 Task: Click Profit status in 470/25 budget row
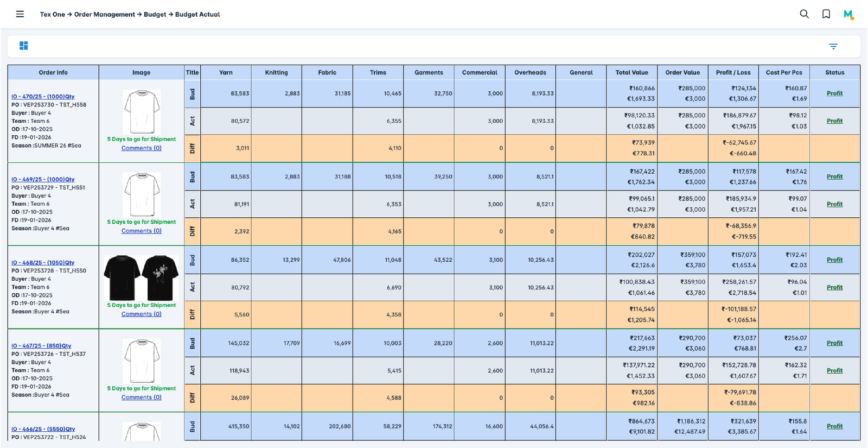click(834, 93)
